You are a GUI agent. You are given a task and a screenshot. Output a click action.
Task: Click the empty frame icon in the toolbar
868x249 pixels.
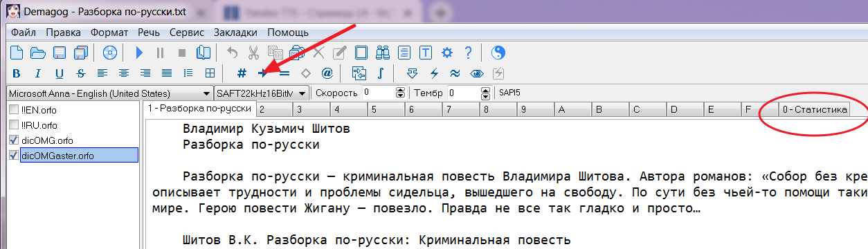(361, 53)
